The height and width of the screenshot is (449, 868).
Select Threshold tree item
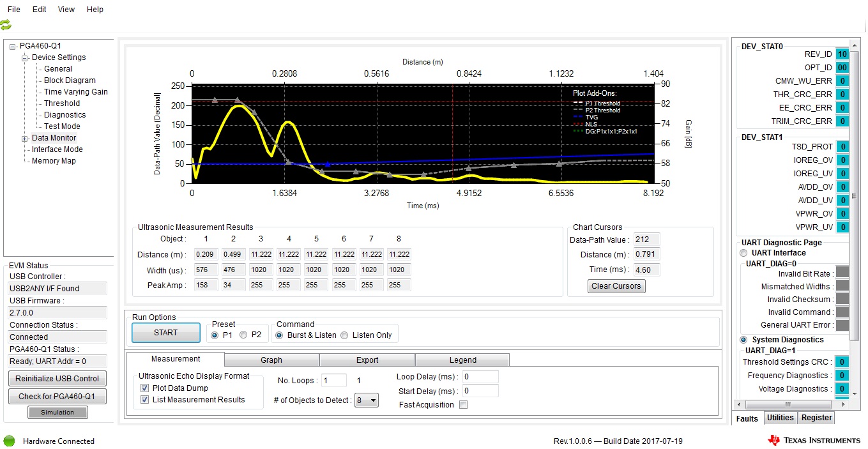(62, 103)
